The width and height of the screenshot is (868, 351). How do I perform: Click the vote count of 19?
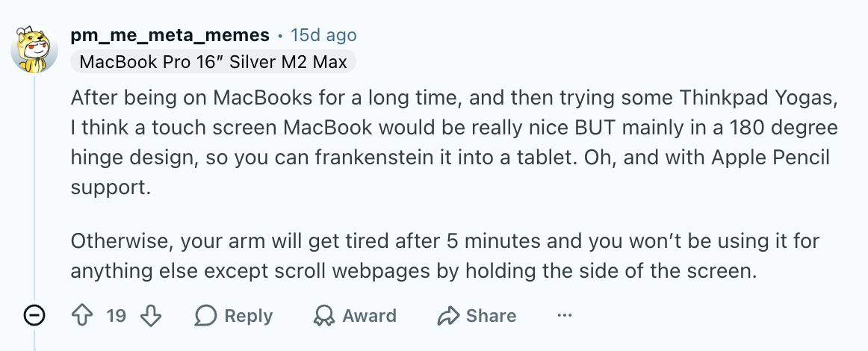117,316
